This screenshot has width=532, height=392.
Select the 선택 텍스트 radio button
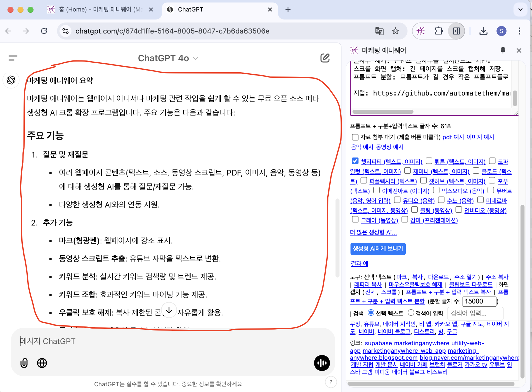point(371,312)
